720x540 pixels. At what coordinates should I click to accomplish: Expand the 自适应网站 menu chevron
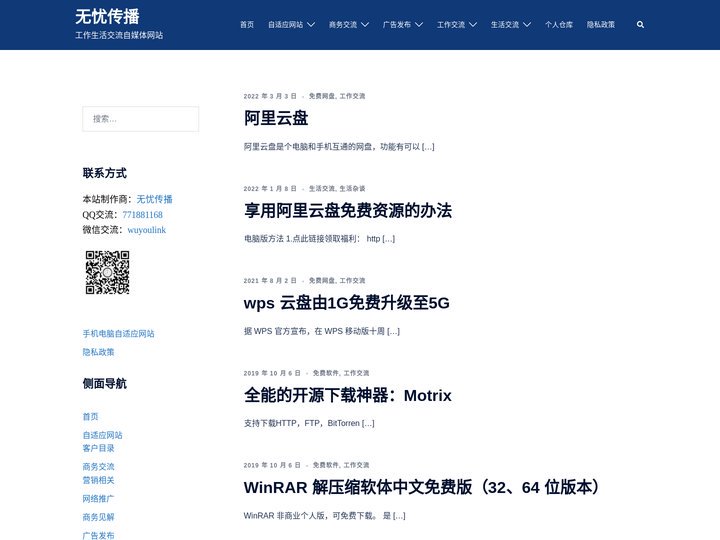click(311, 25)
